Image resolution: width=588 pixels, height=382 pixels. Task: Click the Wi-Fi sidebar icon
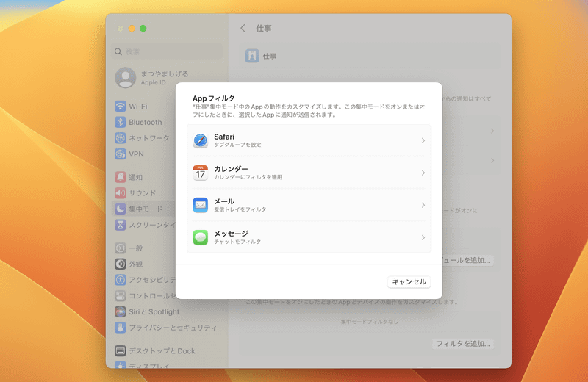click(x=120, y=106)
